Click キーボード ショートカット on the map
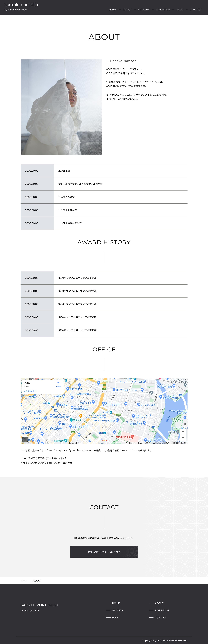 pyautogui.click(x=135, y=443)
